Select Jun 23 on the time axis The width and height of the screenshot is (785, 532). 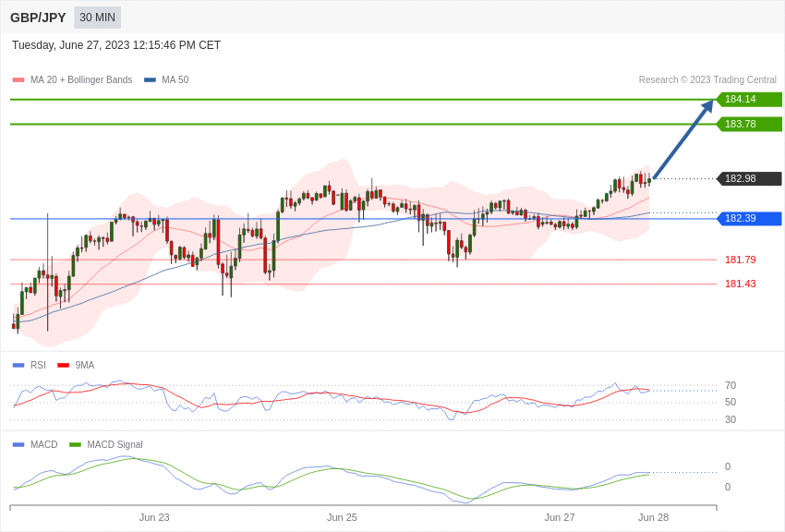[154, 517]
